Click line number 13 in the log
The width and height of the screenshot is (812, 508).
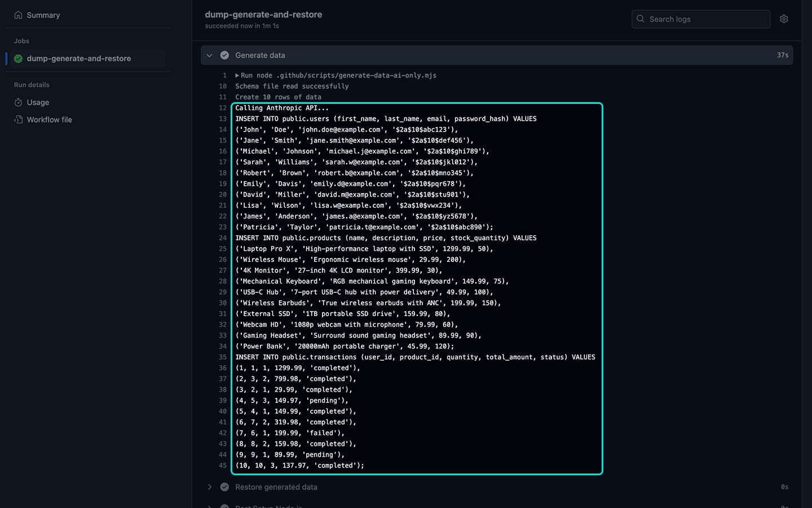pyautogui.click(x=223, y=119)
